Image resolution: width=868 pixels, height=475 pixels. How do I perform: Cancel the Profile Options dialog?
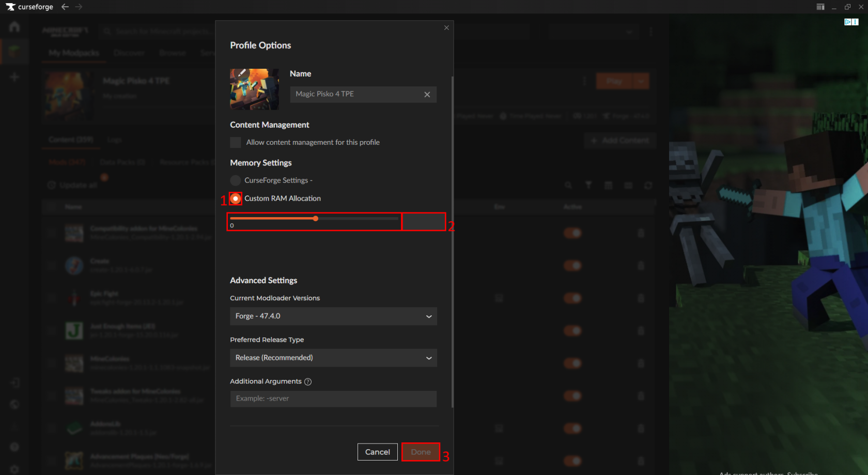(377, 451)
